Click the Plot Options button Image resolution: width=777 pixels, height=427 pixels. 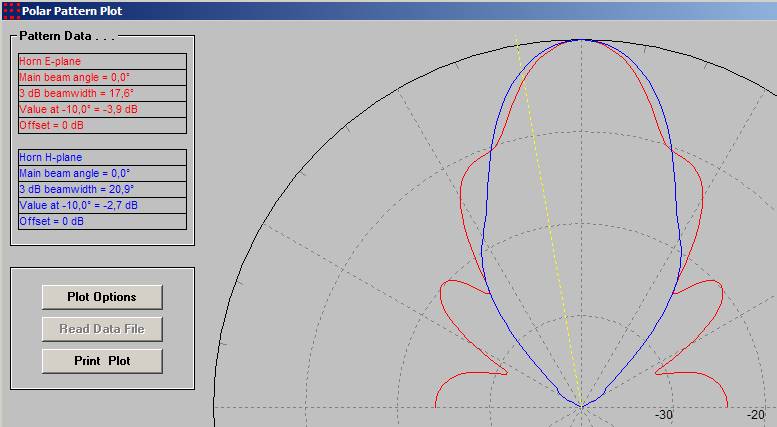tap(102, 297)
